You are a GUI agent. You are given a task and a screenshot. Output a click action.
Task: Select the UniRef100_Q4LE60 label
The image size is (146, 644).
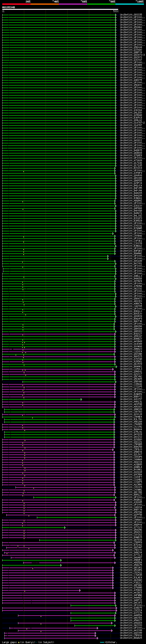tap(131, 113)
